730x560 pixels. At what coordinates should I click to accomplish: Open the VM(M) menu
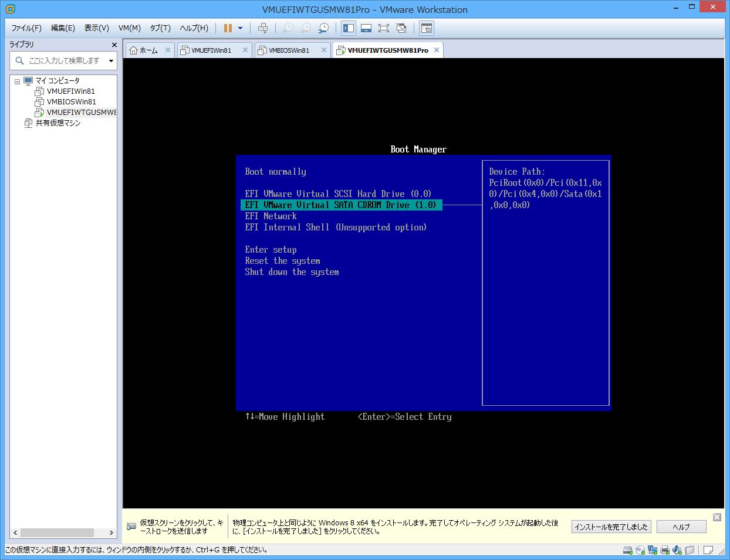(130, 28)
